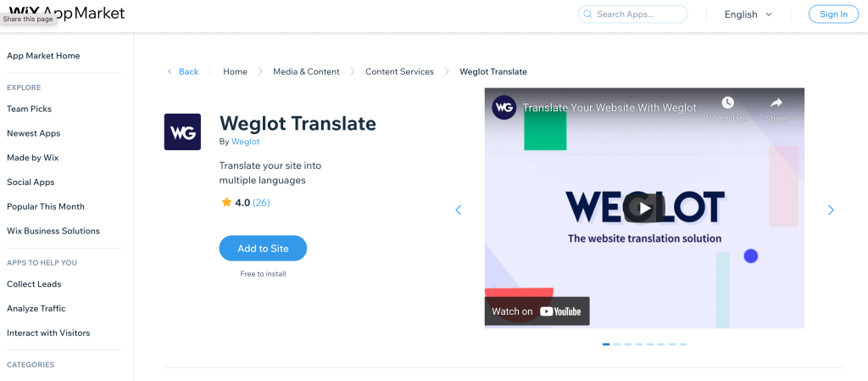This screenshot has height=381, width=868.
Task: Click the video Share arrow icon
Action: pos(776,103)
